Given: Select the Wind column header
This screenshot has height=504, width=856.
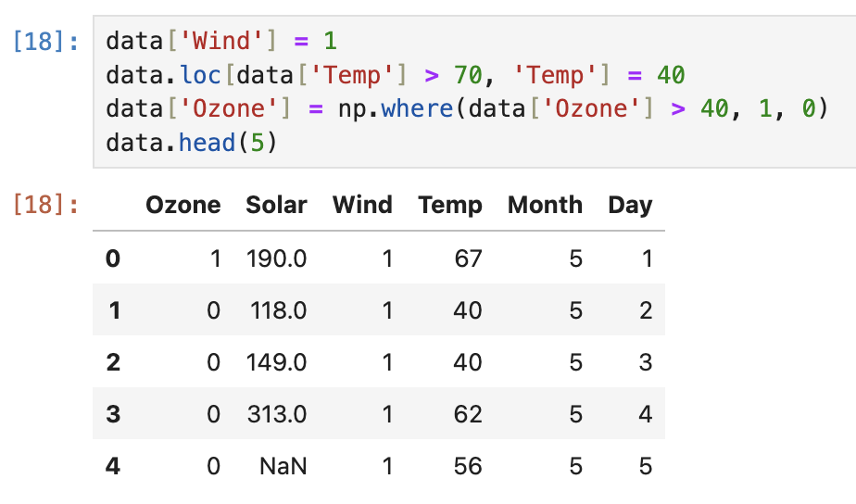Looking at the screenshot, I should [x=362, y=206].
